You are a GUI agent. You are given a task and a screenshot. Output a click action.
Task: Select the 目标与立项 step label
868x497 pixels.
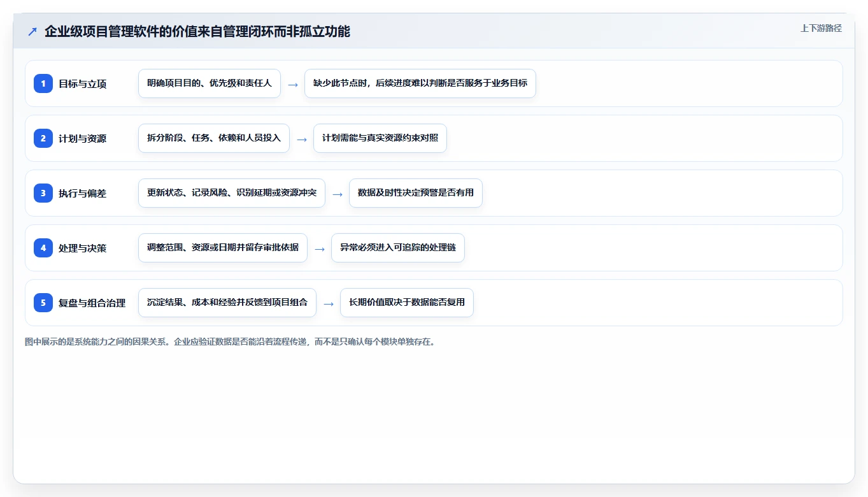click(82, 84)
